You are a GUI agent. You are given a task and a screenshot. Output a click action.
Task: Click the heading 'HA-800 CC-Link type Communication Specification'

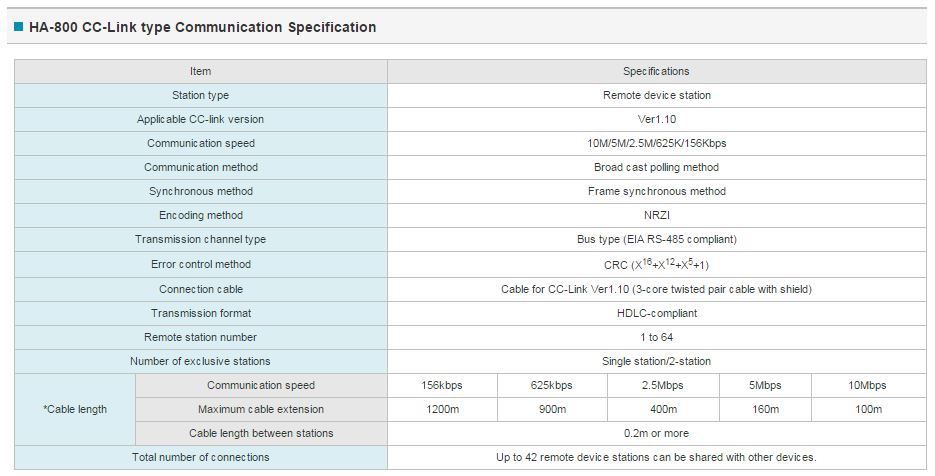tap(202, 27)
